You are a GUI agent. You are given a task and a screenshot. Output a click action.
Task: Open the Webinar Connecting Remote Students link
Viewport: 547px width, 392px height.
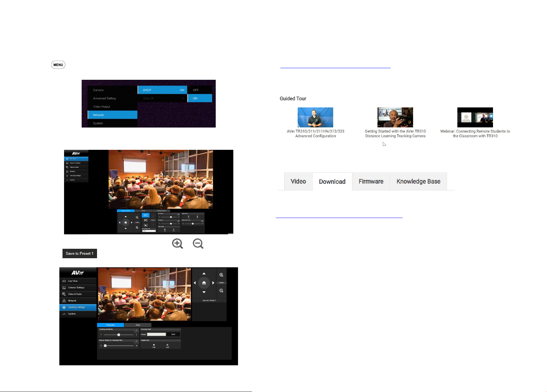(475, 133)
